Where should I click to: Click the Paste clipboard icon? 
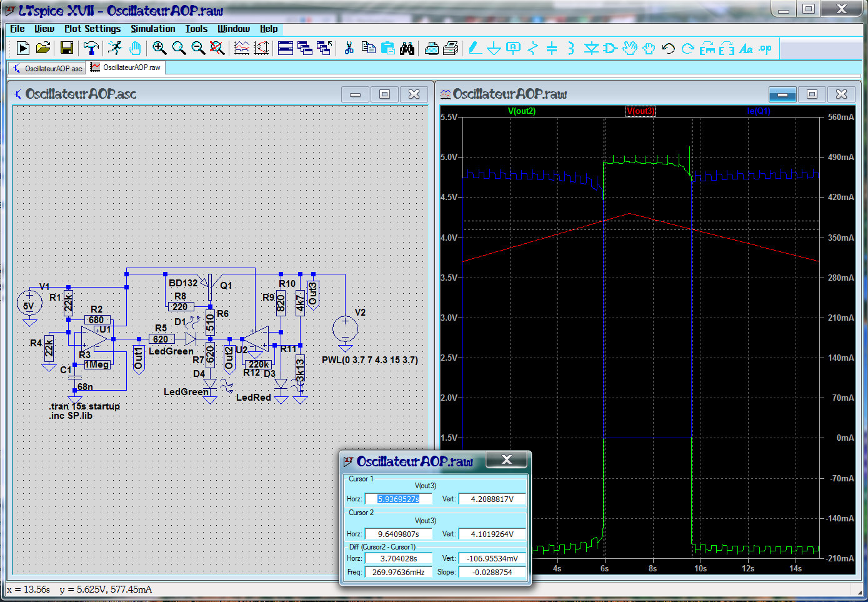coord(387,48)
